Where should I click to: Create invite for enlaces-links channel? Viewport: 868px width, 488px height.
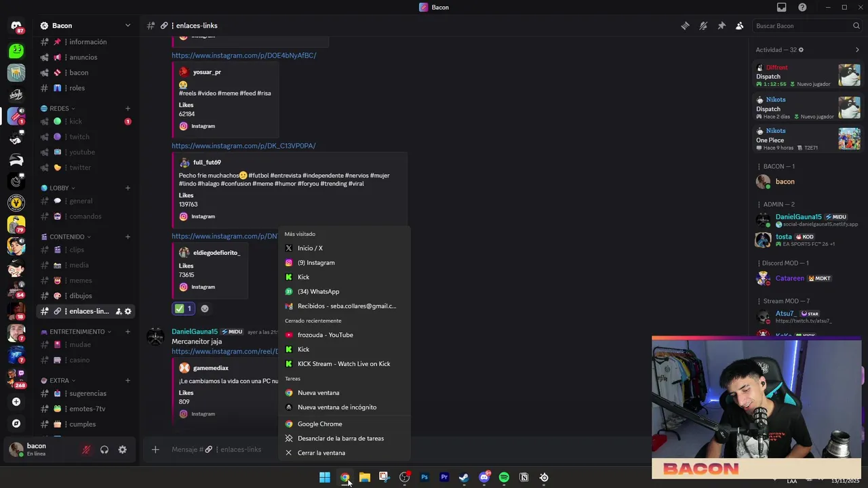[x=118, y=311]
